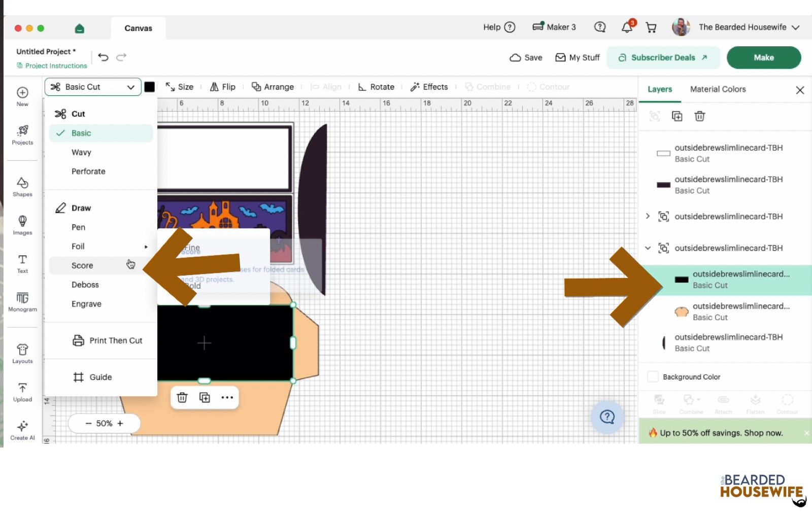Select the Canvas tab
Viewport: 812px width, 516px height.
click(138, 28)
